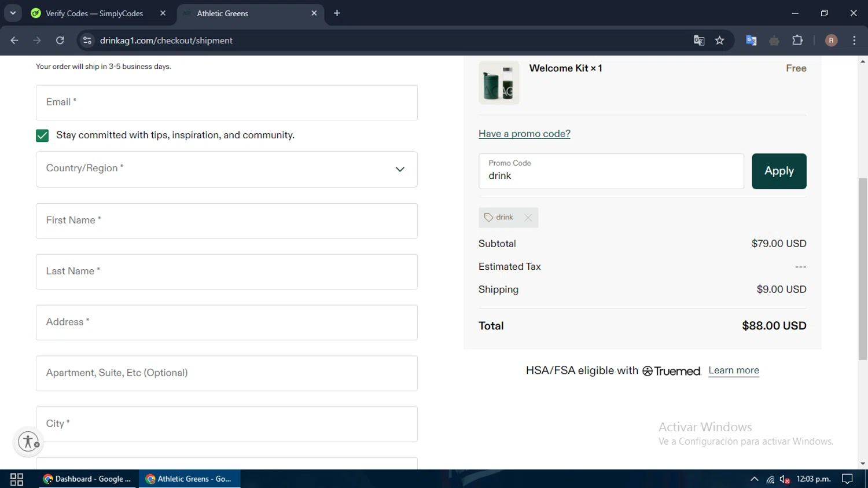Viewport: 868px width, 488px height.
Task: Open the Extensions puzzle menu
Action: 797,41
